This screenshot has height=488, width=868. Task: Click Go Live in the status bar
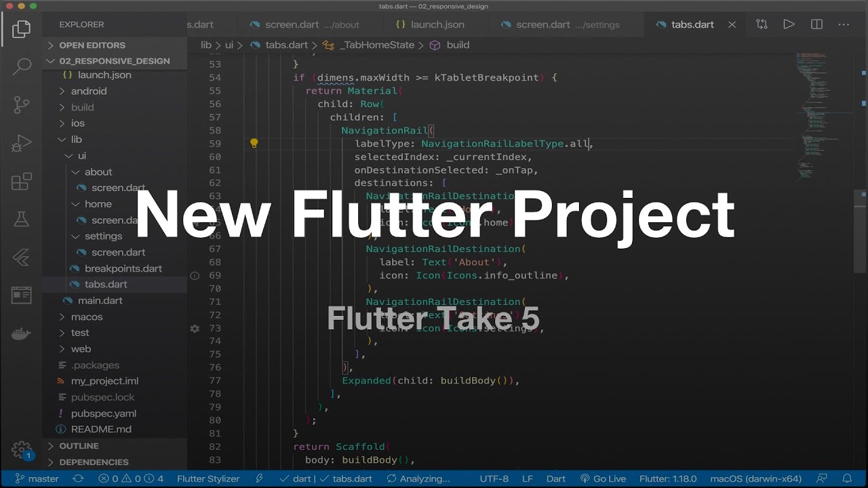604,479
